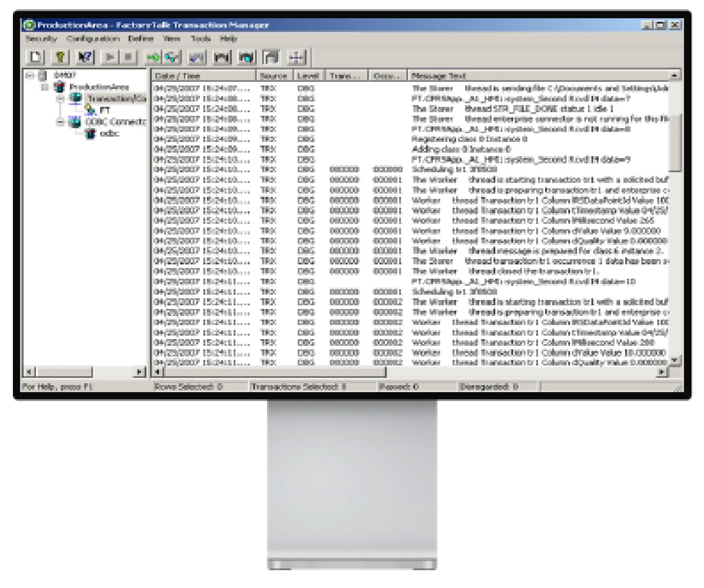Click the Play toolbar button
The width and height of the screenshot is (704, 588).
tap(110, 57)
